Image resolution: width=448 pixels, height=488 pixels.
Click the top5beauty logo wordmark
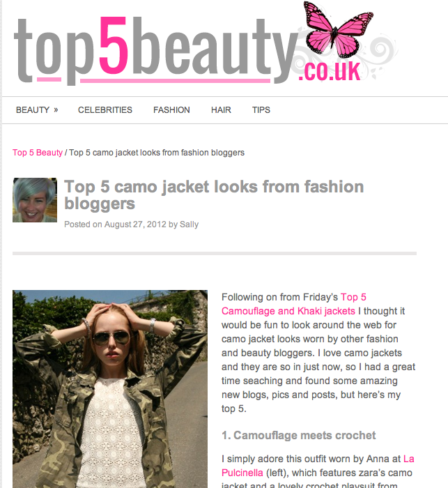[x=155, y=49]
